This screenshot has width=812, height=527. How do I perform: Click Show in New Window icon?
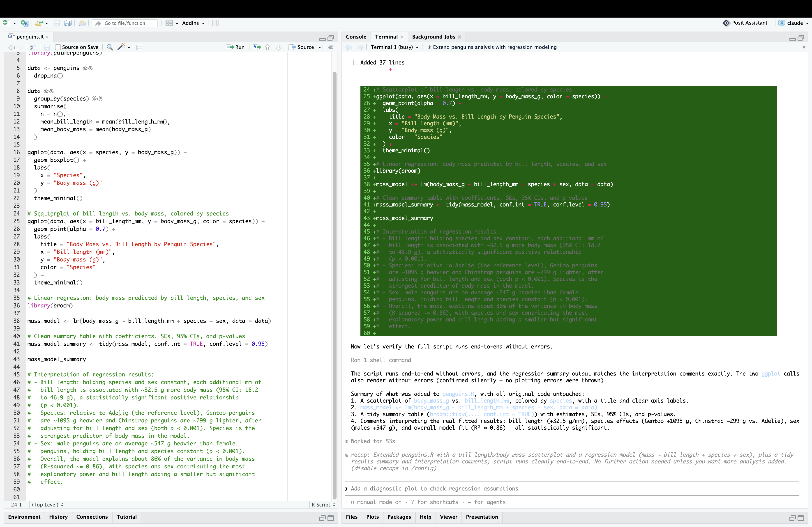pyautogui.click(x=33, y=47)
